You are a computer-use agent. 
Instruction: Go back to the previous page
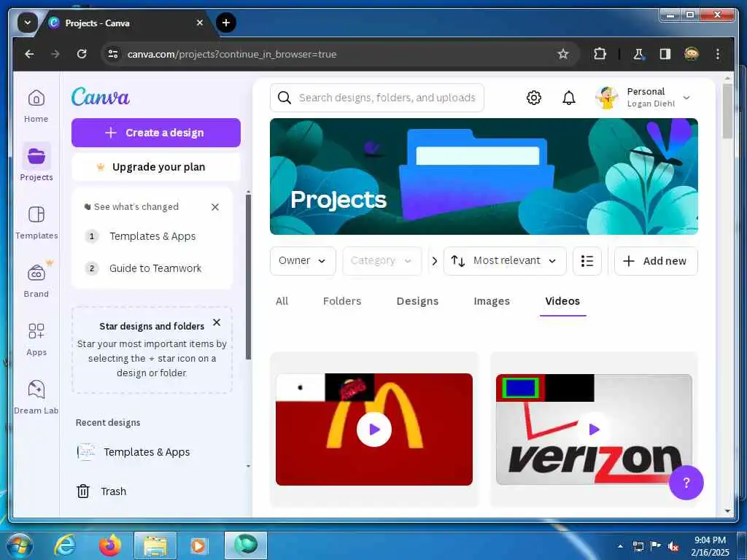29,54
